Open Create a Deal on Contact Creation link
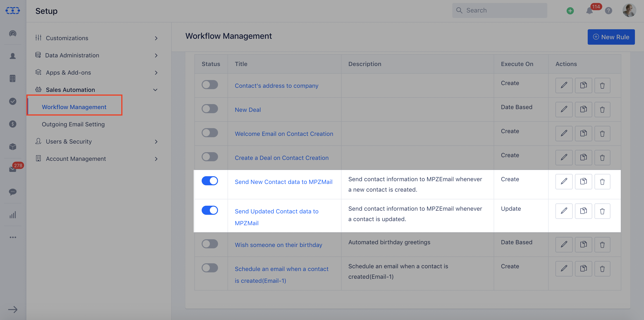 pyautogui.click(x=281, y=158)
